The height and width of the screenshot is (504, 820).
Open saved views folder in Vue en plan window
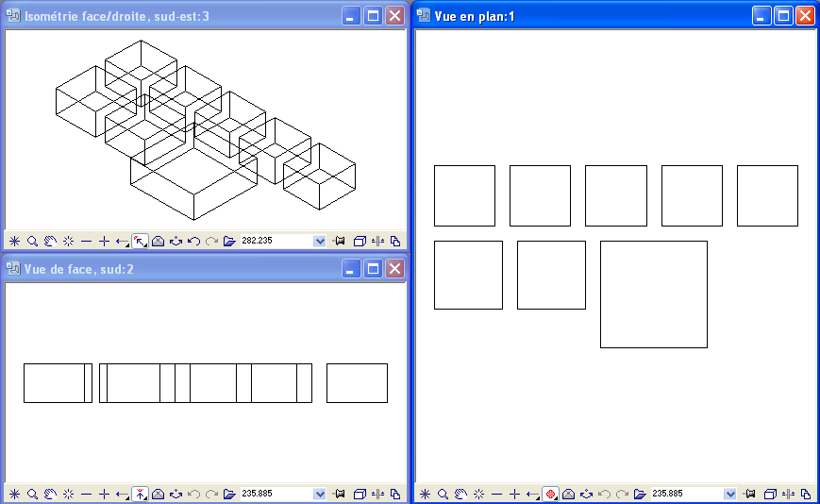(640, 494)
